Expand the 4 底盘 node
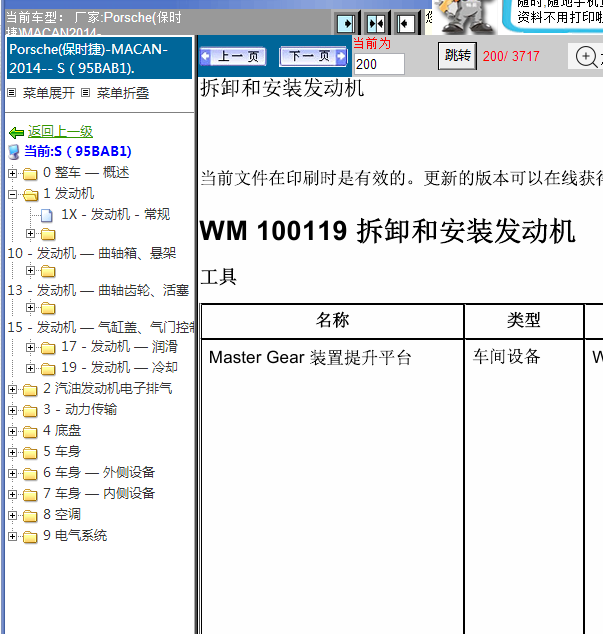603x634 pixels. point(13,431)
